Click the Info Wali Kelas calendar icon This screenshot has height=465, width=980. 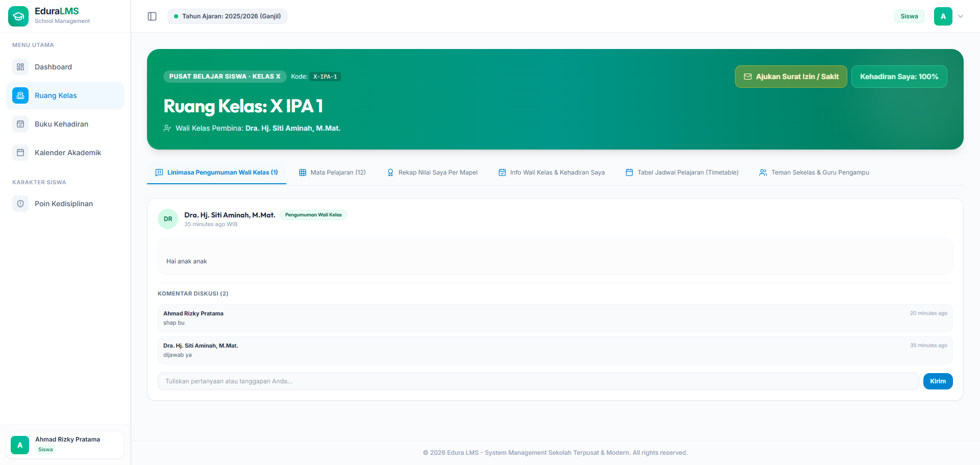point(502,173)
